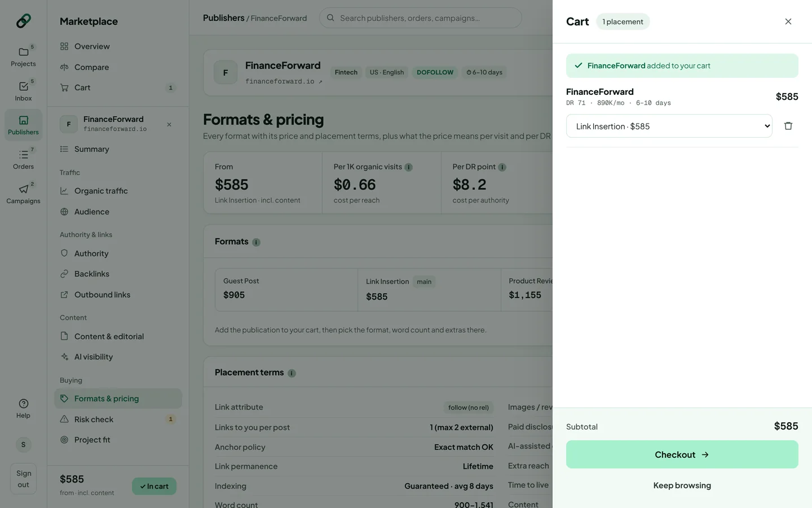Show the Formats info tooltip
Image resolution: width=812 pixels, height=508 pixels.
(x=256, y=242)
